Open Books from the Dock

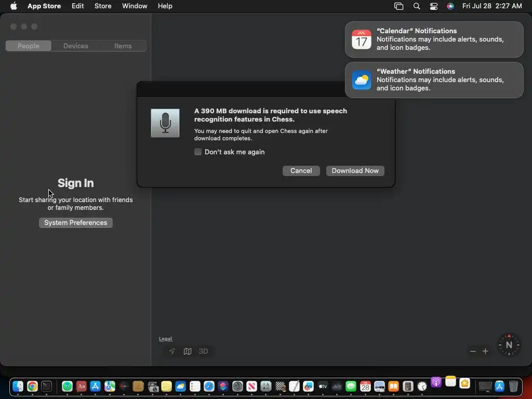click(x=394, y=386)
